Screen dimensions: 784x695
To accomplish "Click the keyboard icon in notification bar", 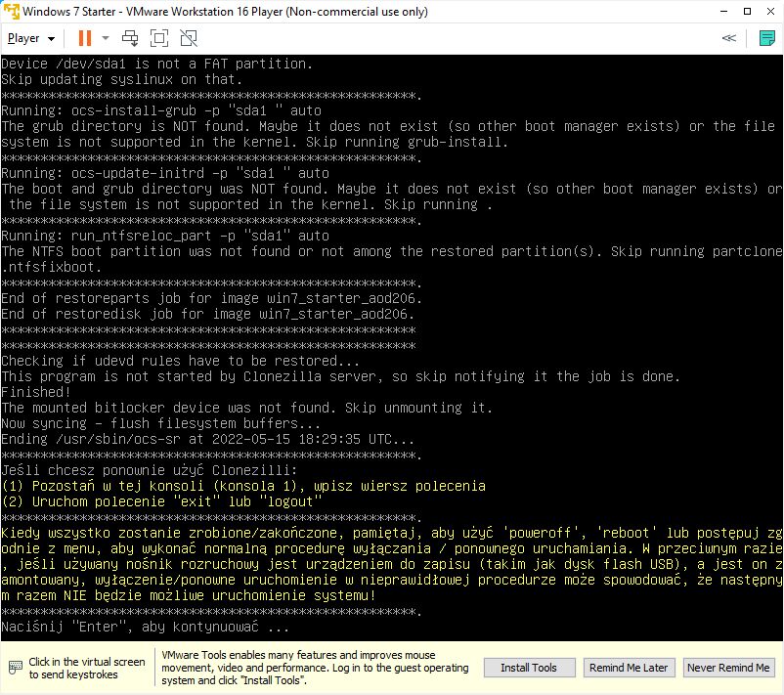I will [x=15, y=668].
